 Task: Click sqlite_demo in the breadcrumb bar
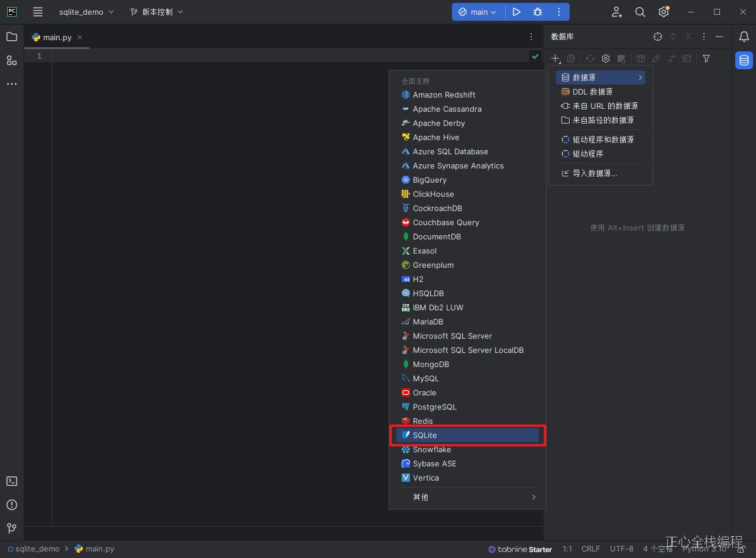[x=34, y=549]
